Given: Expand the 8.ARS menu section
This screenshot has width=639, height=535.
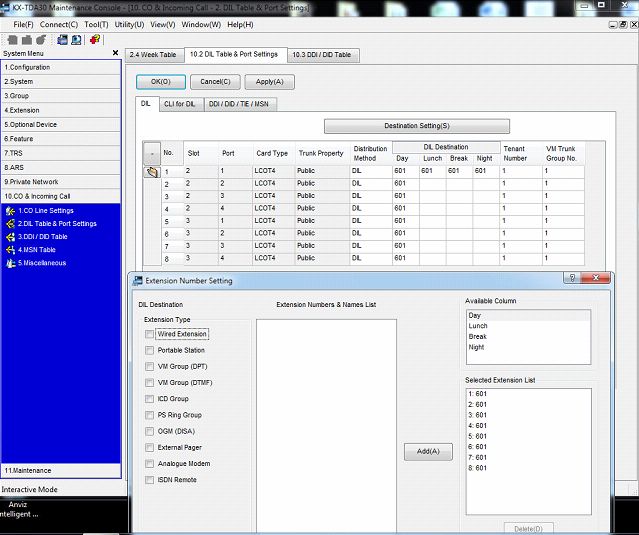Looking at the screenshot, I should 61,167.
